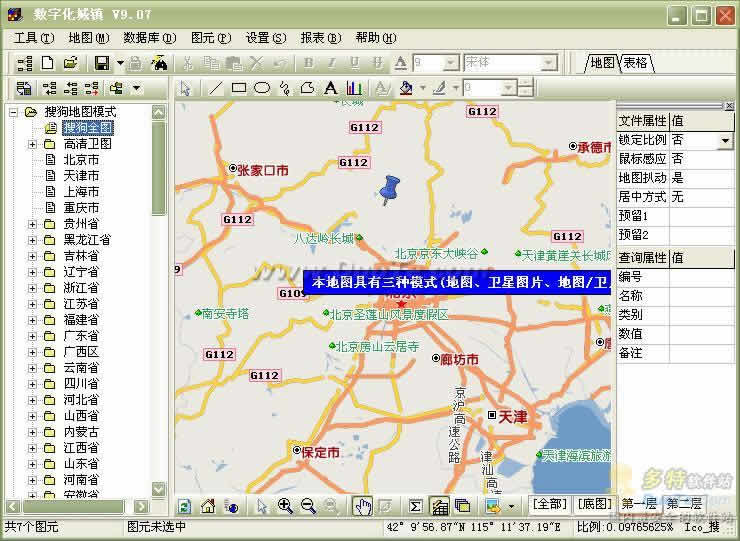Open the 数据库(D) menu

point(150,38)
